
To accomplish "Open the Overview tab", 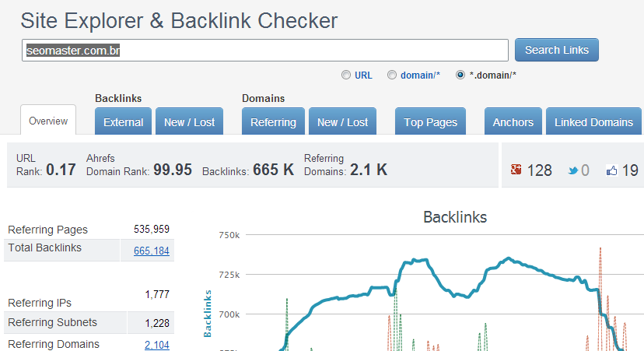I will click(x=48, y=121).
